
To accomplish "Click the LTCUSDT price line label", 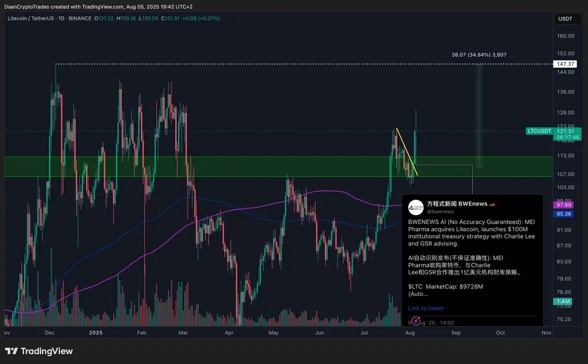I will (539, 131).
